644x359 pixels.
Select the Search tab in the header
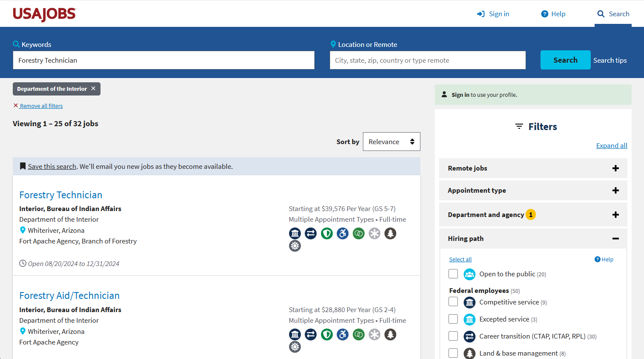(613, 14)
